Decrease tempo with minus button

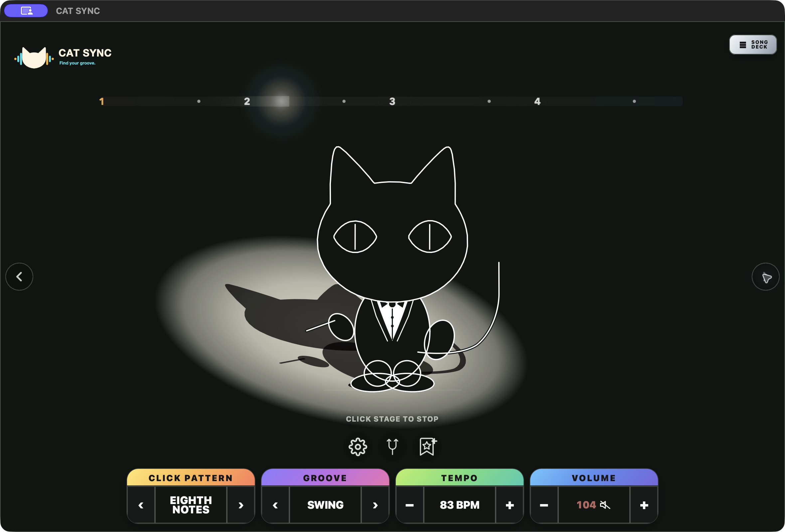pos(410,505)
